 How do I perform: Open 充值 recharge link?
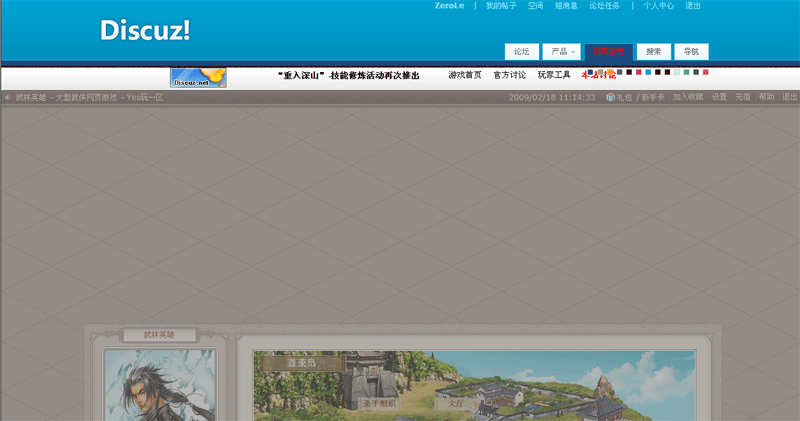(x=743, y=97)
